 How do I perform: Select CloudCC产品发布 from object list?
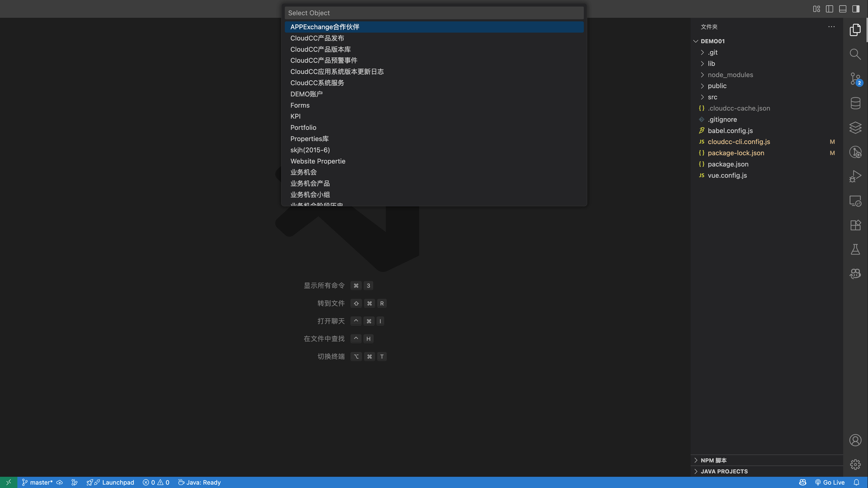click(317, 38)
